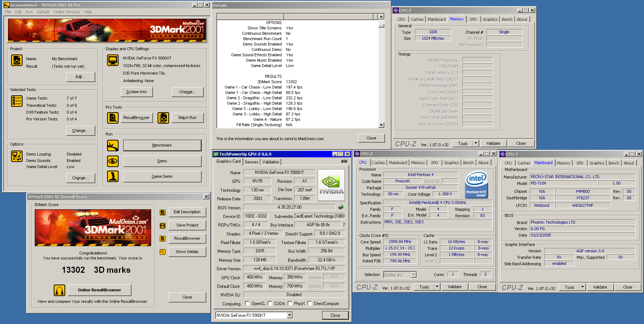Click the bus interface question mark icon

coord(344,225)
